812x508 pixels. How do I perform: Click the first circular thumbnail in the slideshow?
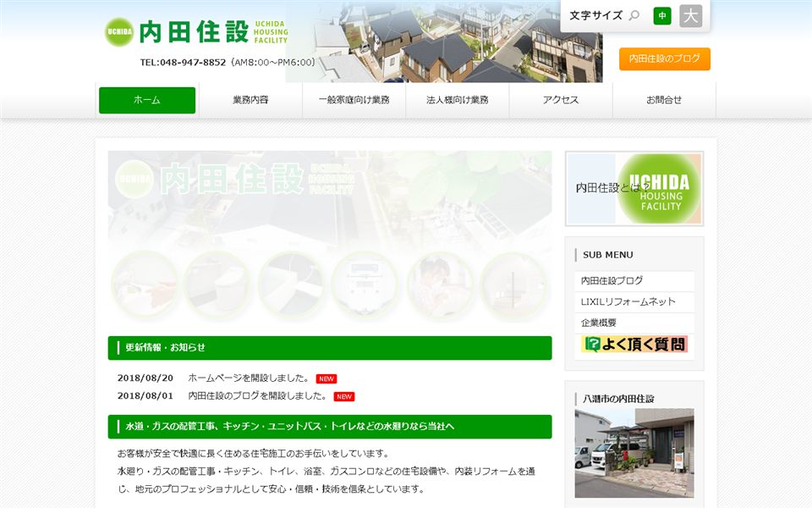145,284
